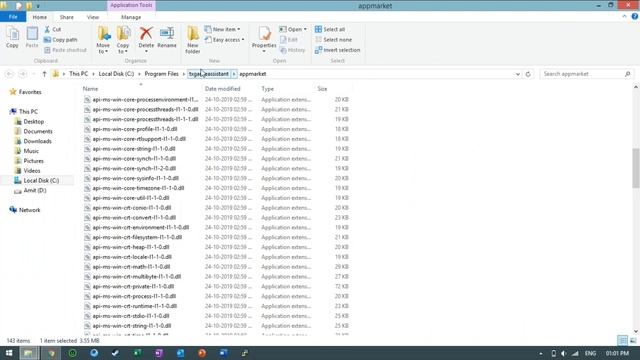
Task: Switch to details view in the status bar
Action: [x=622, y=340]
